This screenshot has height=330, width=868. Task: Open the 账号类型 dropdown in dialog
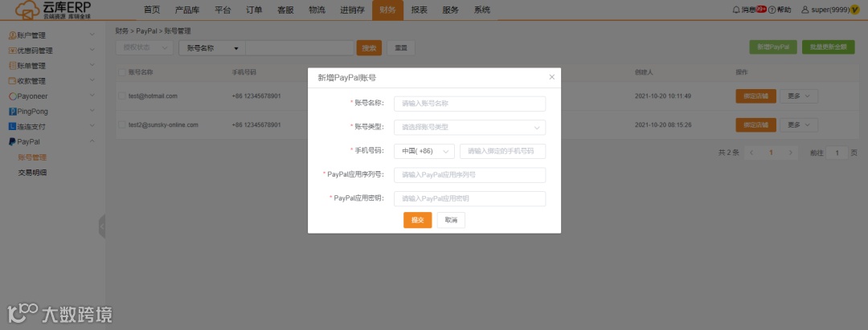(x=469, y=128)
